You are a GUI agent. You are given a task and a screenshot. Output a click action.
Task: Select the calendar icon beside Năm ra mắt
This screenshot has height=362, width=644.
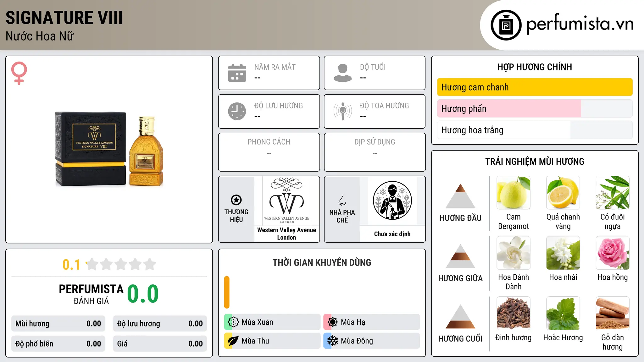(x=237, y=73)
